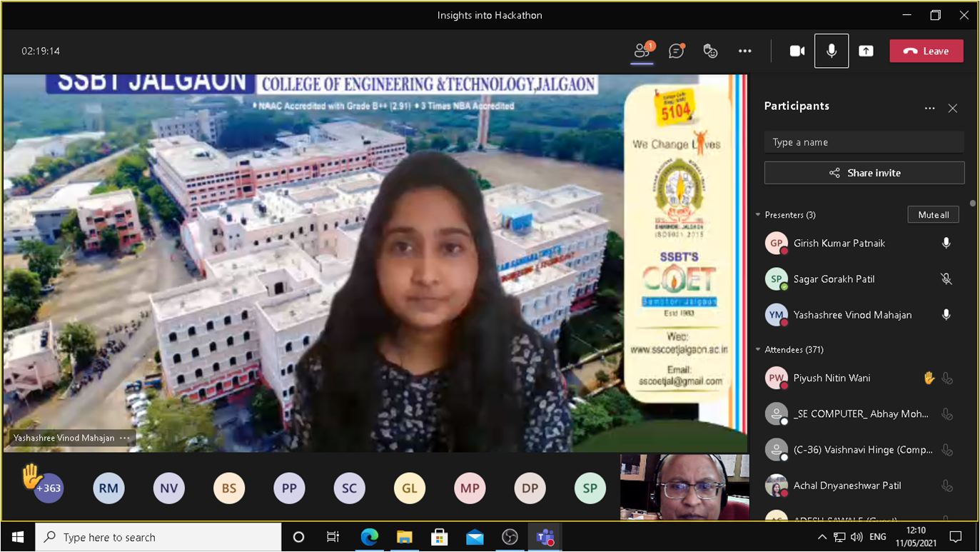980x552 pixels.
Task: Show hidden system tray icons chevron
Action: [822, 537]
